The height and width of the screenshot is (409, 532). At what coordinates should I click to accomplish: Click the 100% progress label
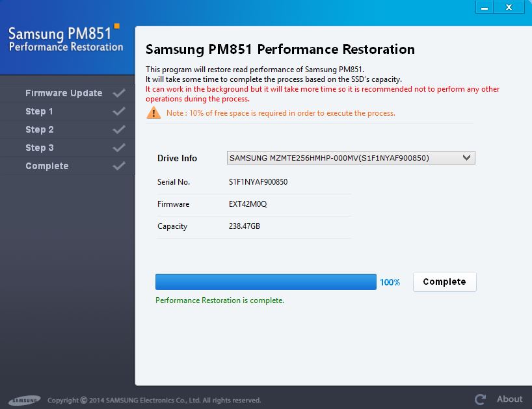tap(390, 282)
